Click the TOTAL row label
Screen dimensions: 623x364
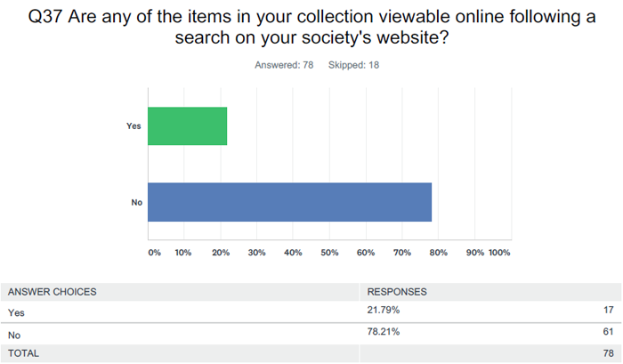[x=23, y=353]
